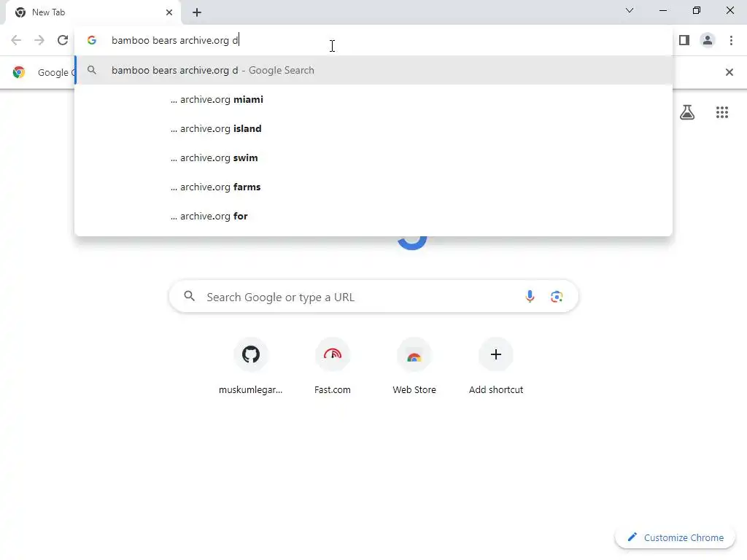Image resolution: width=747 pixels, height=560 pixels.
Task: Choose the 'archive.org farms' suggestion
Action: (373, 187)
